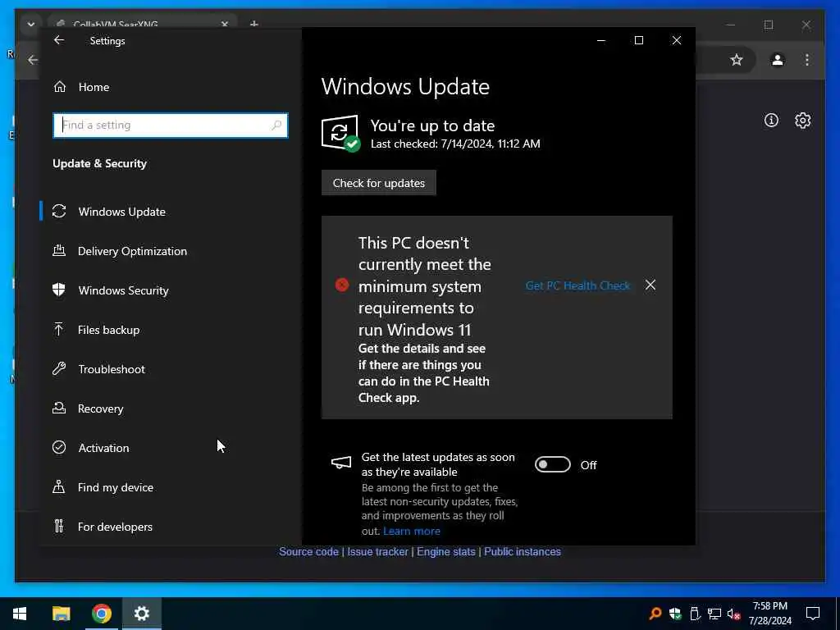Click the Activation checkmark circle icon
Viewport: 840px width, 630px height.
[59, 447]
